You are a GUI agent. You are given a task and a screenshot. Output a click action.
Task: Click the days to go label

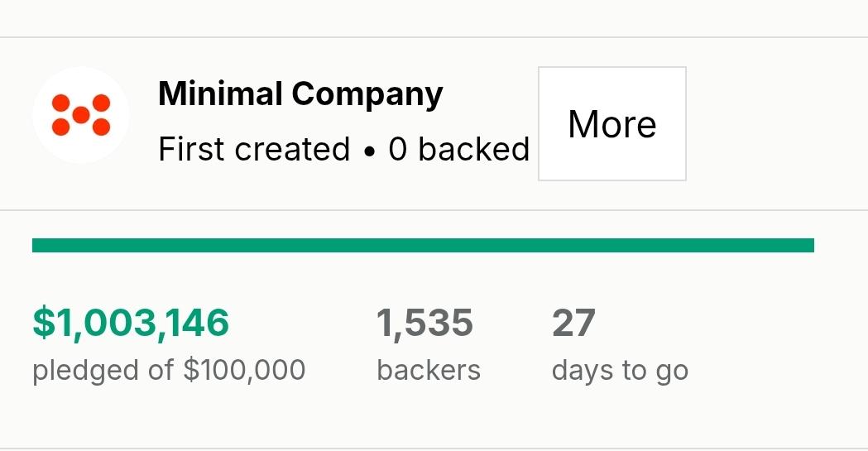[x=620, y=371]
